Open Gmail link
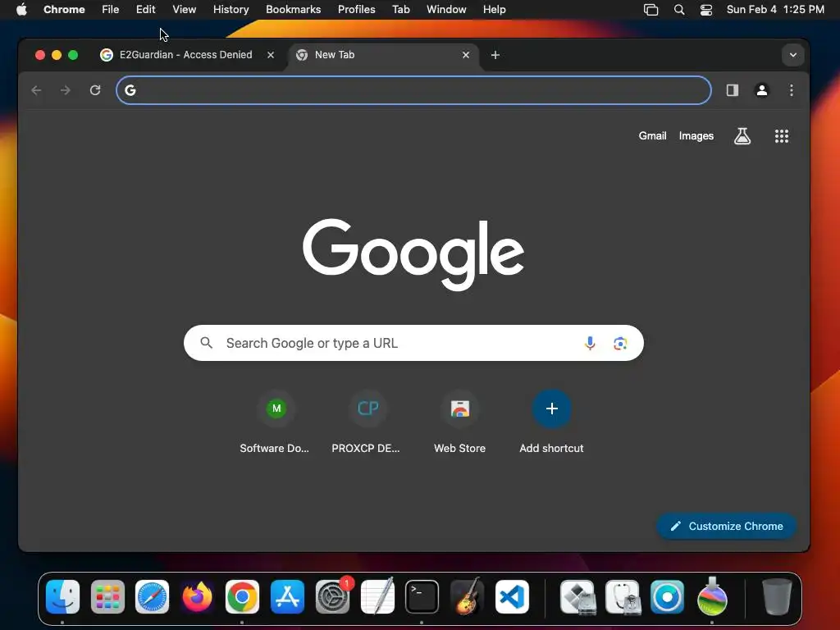The width and height of the screenshot is (840, 630). coord(652,135)
